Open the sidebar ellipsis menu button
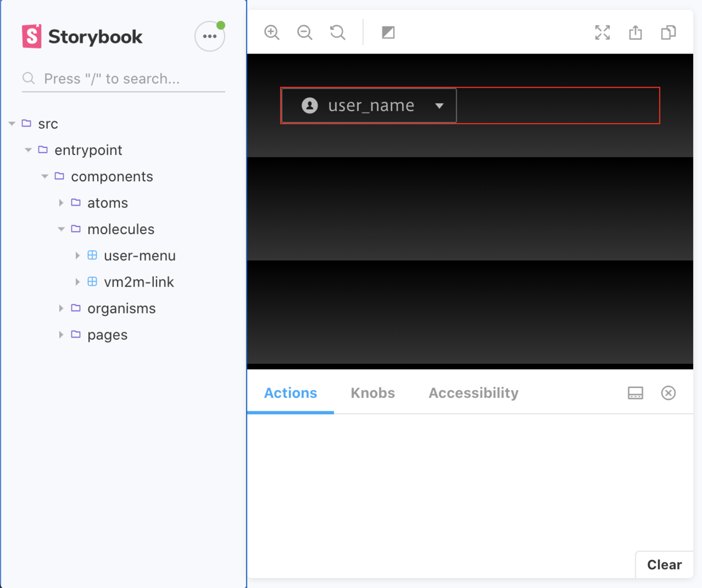 pyautogui.click(x=209, y=36)
